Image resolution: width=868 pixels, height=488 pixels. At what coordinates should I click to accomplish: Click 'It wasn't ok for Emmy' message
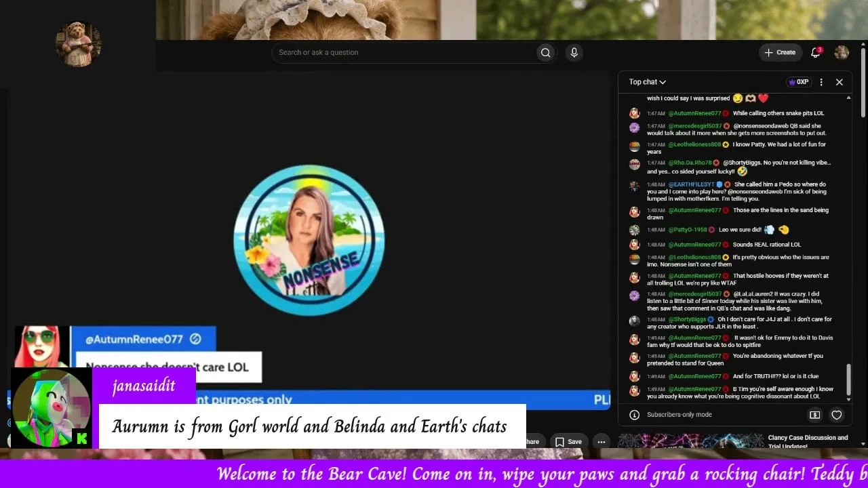point(740,341)
